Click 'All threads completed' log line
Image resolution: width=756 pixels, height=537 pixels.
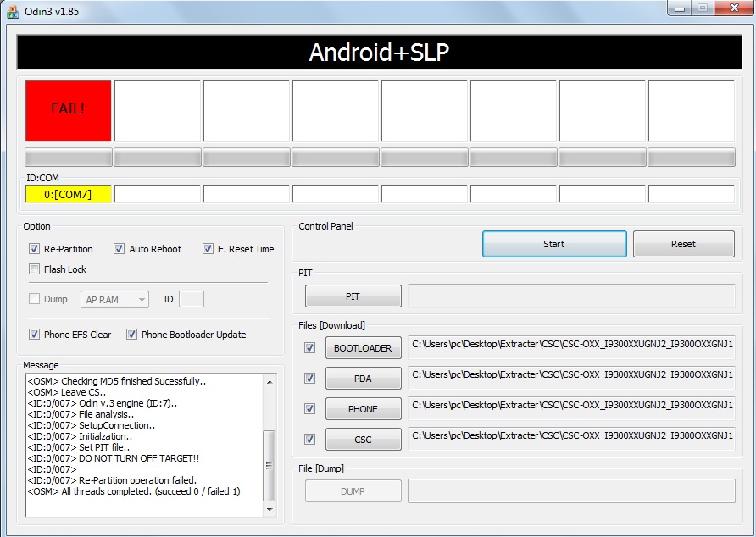pos(134,491)
